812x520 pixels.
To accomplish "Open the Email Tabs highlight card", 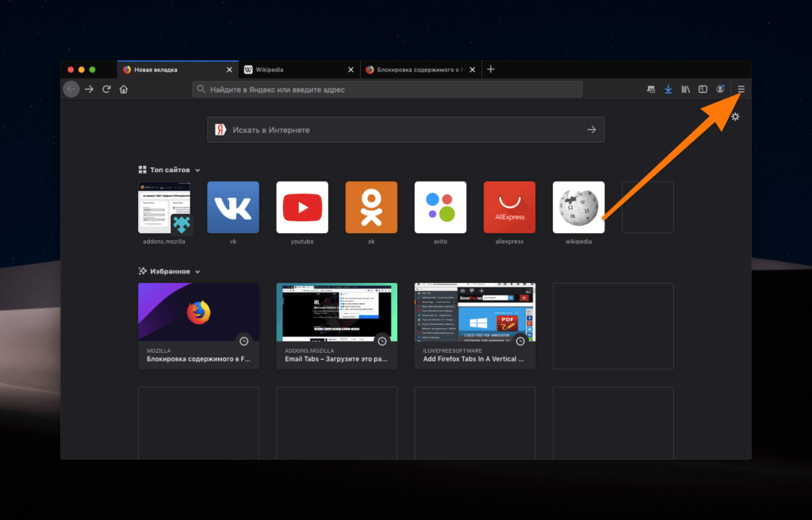I will tap(336, 326).
